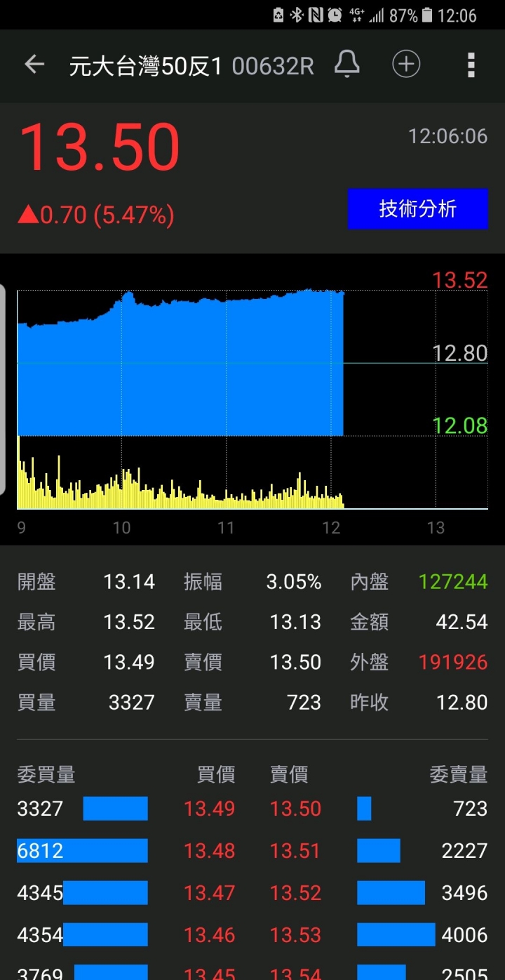Viewport: 505px width, 980px height.
Task: Tap the 委買量 column header
Action: [x=46, y=774]
